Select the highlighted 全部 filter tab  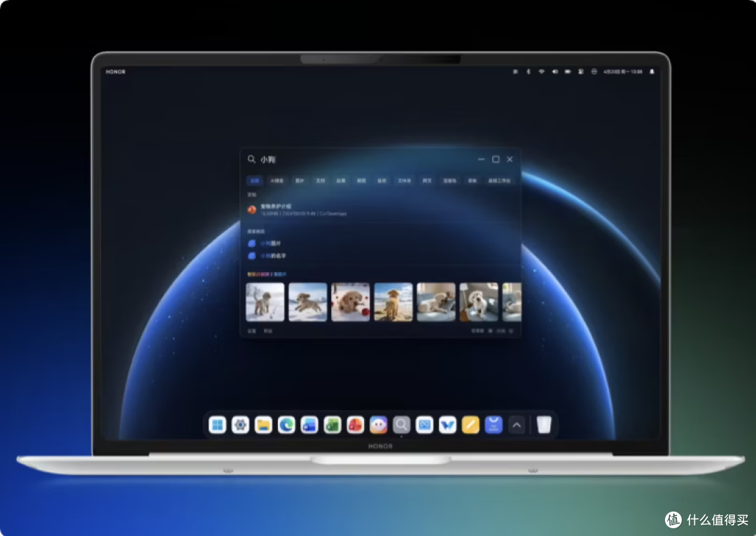[x=255, y=181]
